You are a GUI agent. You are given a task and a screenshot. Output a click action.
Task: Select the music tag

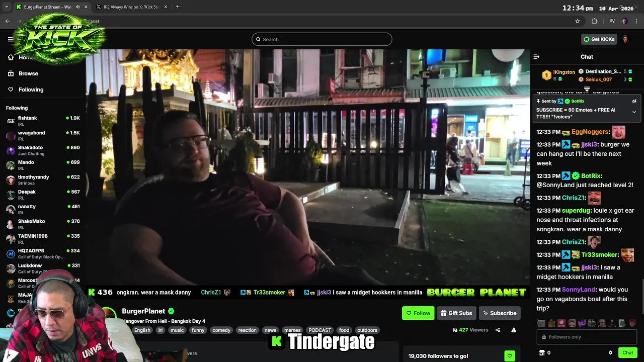click(x=177, y=330)
